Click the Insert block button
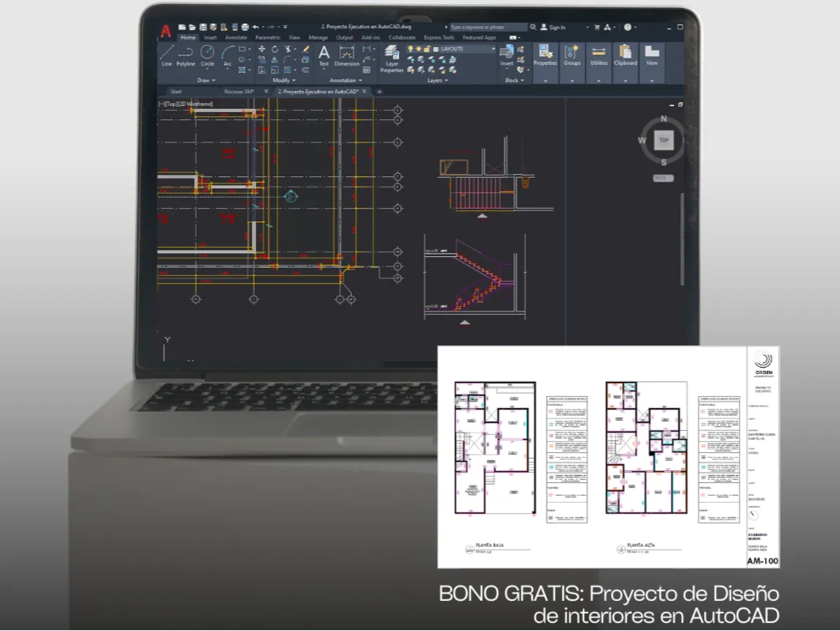Viewport: 840px width, 631px height. 507,56
